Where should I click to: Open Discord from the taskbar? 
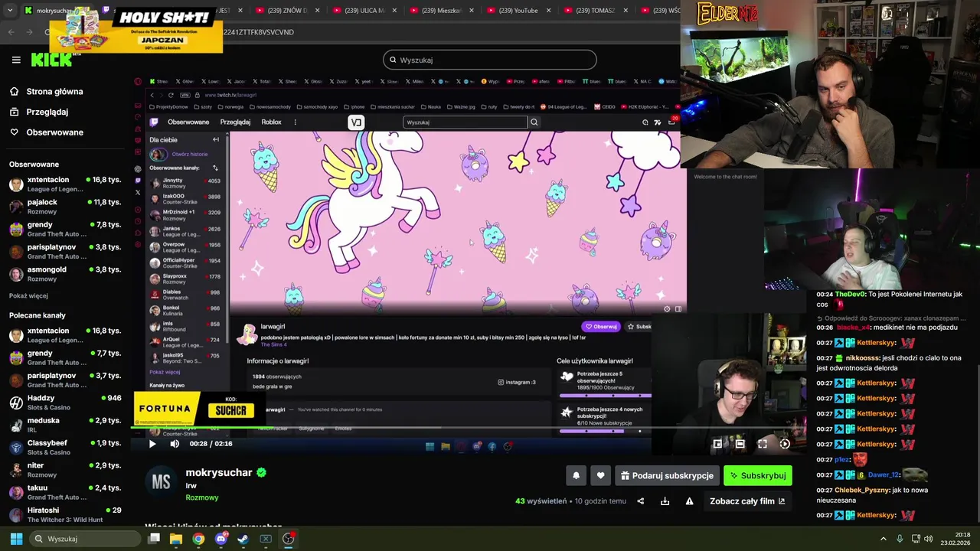221,539
